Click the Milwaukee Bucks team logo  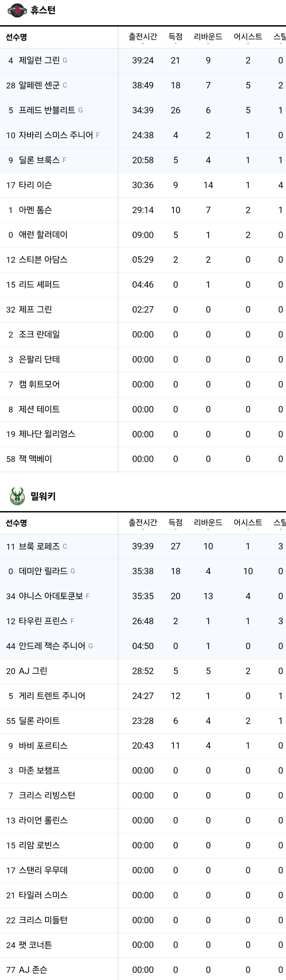(x=17, y=496)
